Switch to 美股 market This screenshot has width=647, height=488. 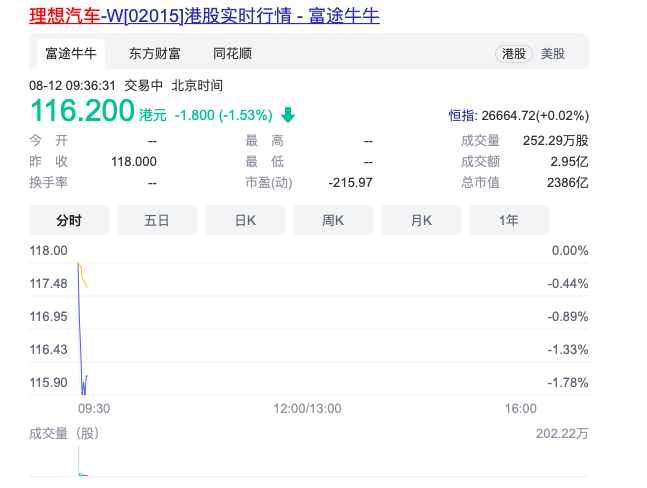pos(553,54)
